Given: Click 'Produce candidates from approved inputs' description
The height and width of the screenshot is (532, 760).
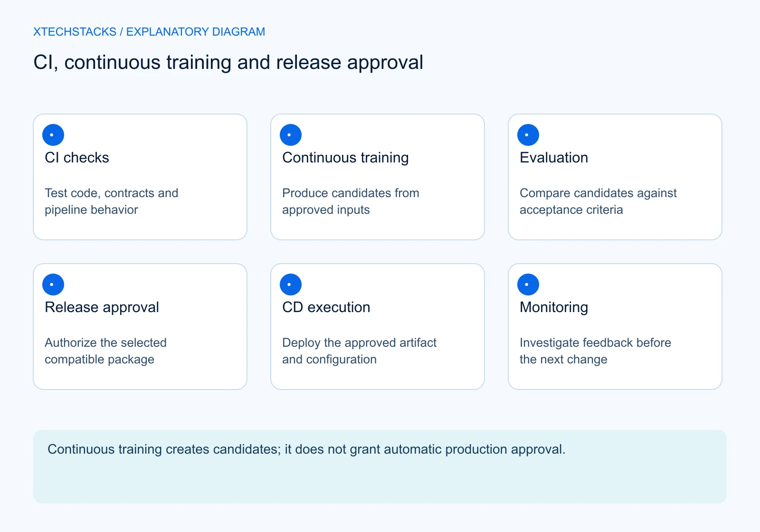Looking at the screenshot, I should point(351,201).
